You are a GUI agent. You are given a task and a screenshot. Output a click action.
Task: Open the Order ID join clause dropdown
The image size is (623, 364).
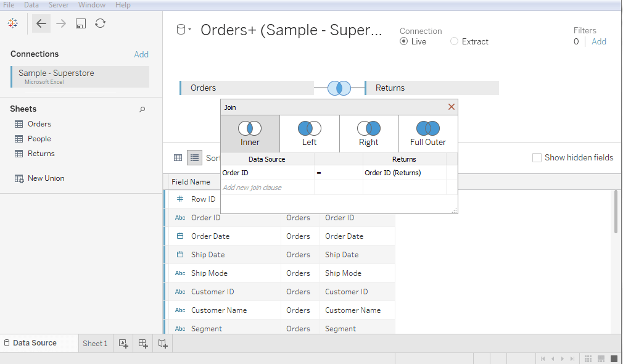pyautogui.click(x=268, y=173)
